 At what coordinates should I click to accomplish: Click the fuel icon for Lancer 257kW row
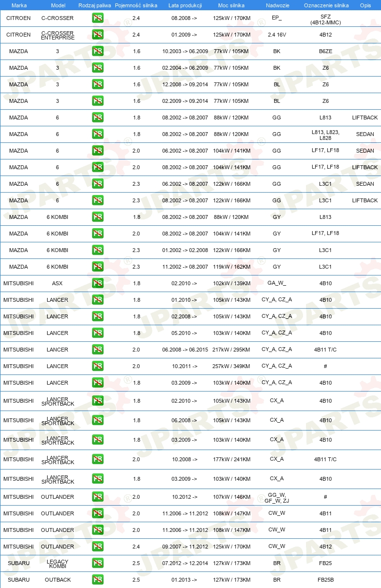pos(97,367)
